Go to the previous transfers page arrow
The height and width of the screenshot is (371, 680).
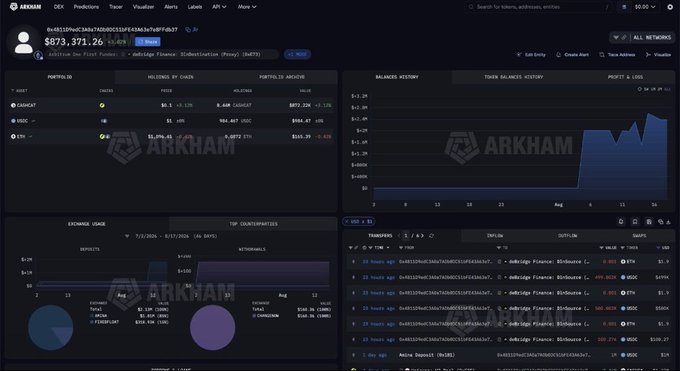(399, 236)
